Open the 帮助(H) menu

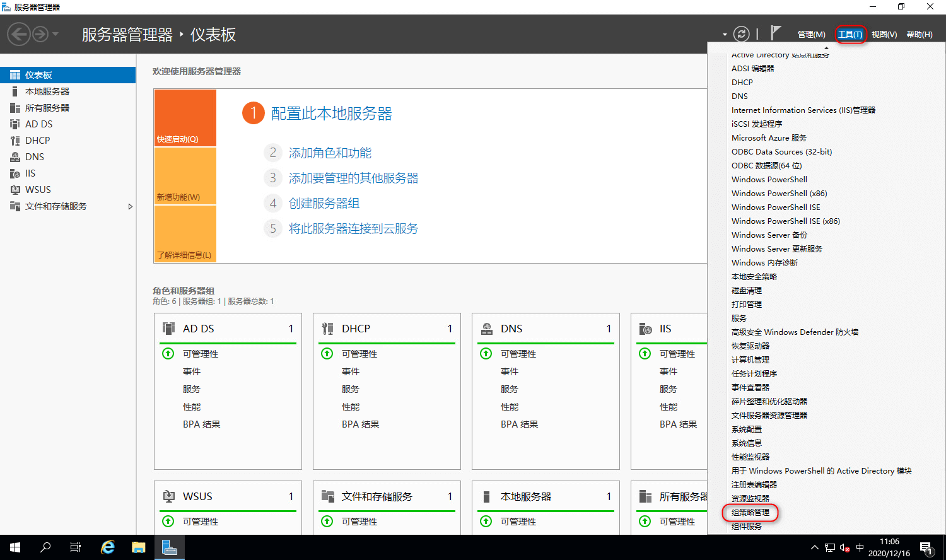[x=920, y=34]
